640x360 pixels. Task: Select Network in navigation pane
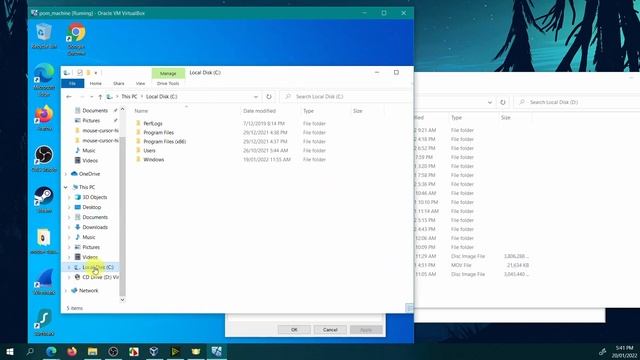(88, 291)
